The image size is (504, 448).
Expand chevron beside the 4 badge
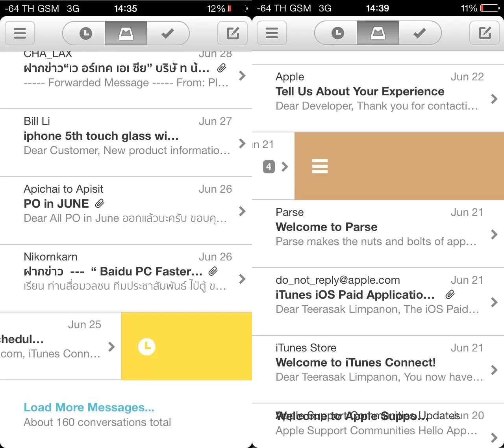pyautogui.click(x=285, y=167)
